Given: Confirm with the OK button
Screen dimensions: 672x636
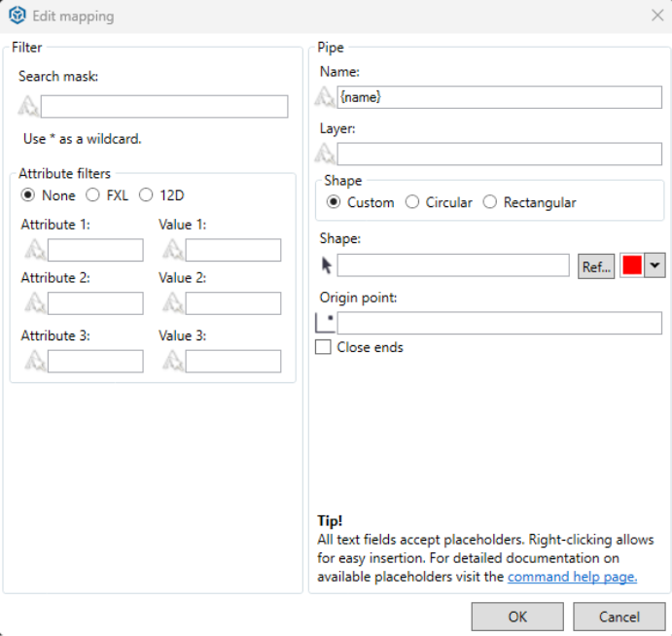Looking at the screenshot, I should [x=517, y=617].
